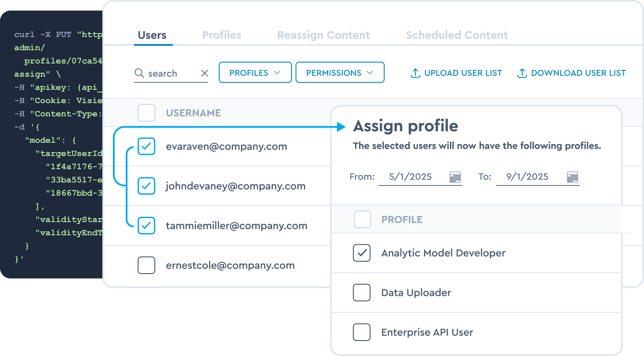Check the ernestcole@company.com checkbox
The height and width of the screenshot is (356, 644).
pos(146,265)
